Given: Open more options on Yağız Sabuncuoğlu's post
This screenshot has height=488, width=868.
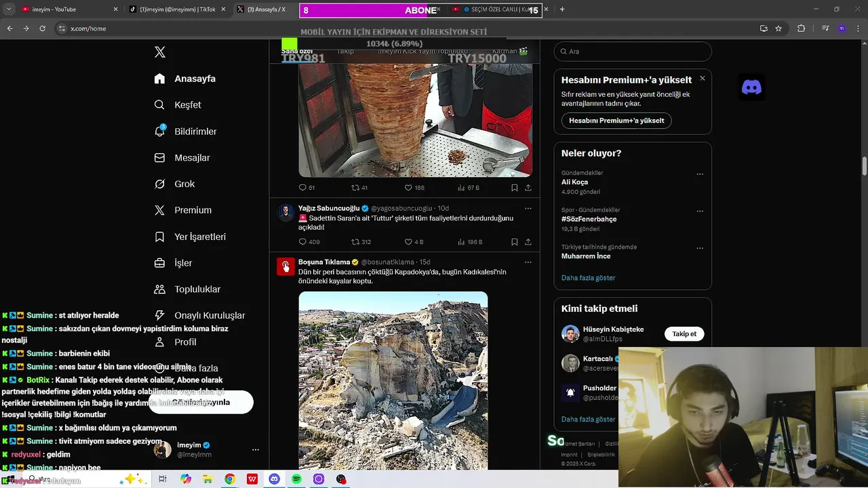Looking at the screenshot, I should click(x=528, y=208).
